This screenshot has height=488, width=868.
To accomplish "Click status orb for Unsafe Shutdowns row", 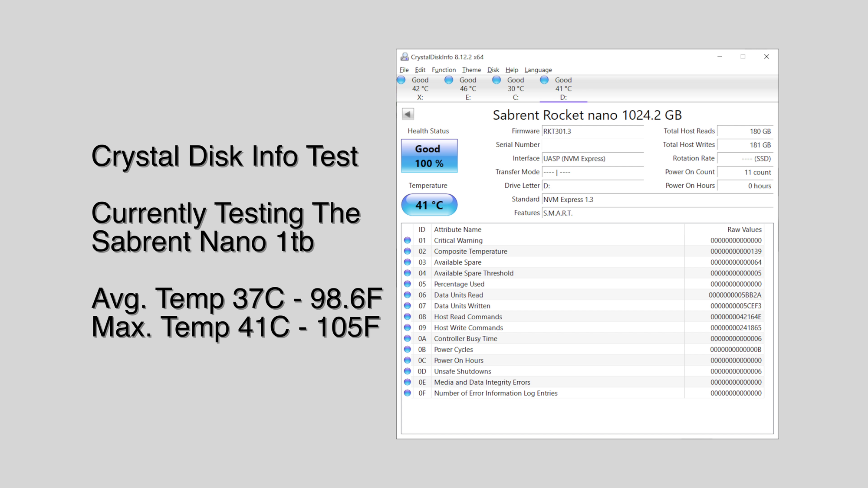I will point(408,371).
